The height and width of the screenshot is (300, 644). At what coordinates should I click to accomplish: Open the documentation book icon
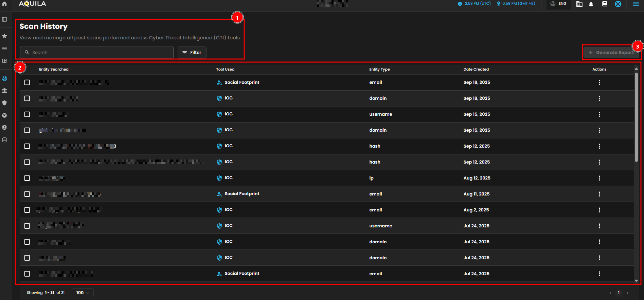[x=605, y=4]
